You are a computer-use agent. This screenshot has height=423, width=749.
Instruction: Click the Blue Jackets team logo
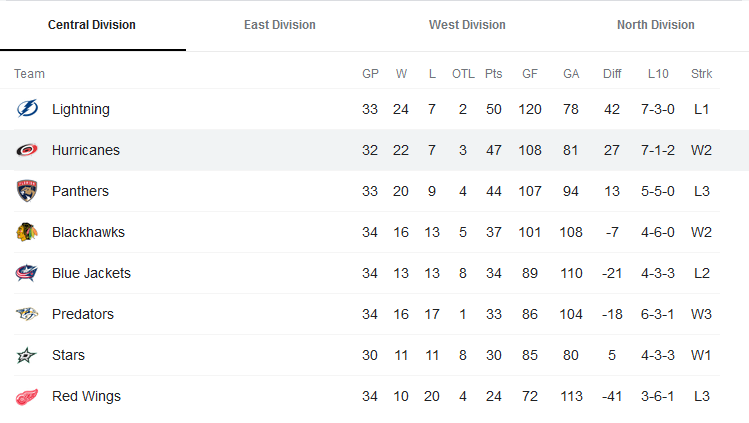[27, 273]
